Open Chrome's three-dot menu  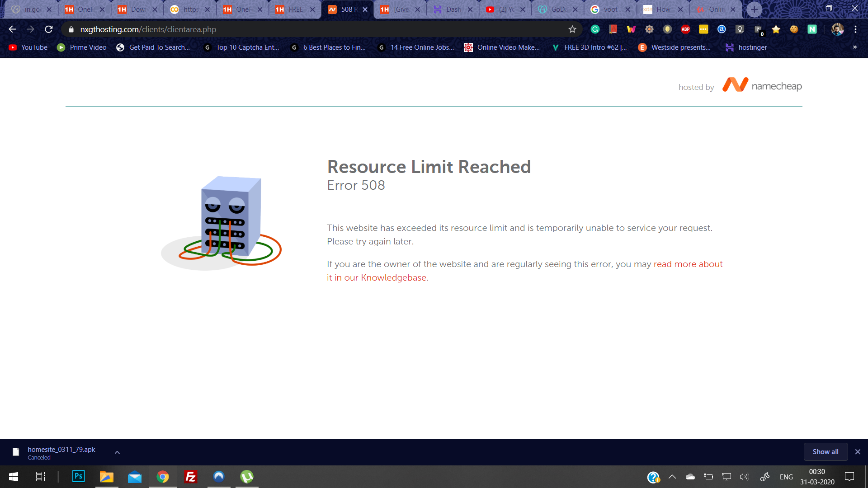click(x=855, y=29)
